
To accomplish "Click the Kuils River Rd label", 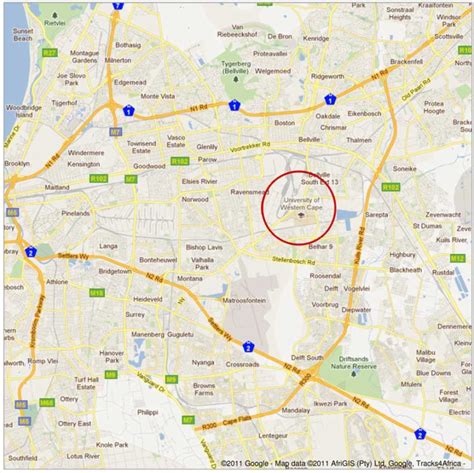I will 359,246.
